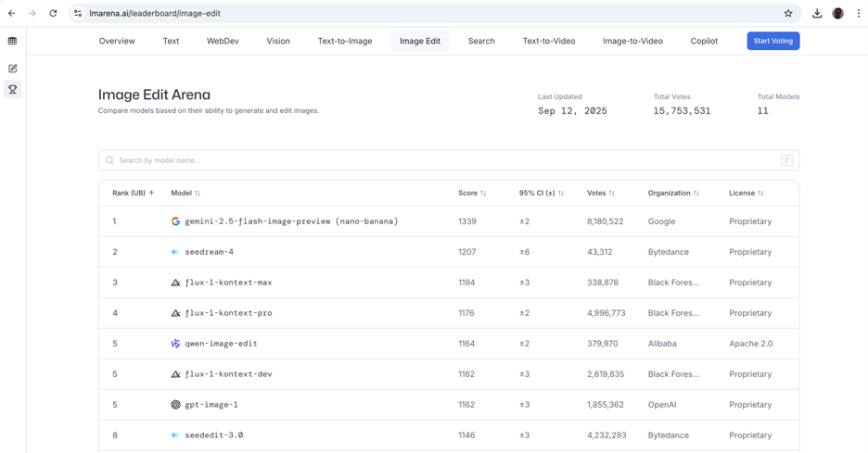Open the qwen-image-edit model link
Viewport: 868px width, 453px height.
tap(221, 344)
